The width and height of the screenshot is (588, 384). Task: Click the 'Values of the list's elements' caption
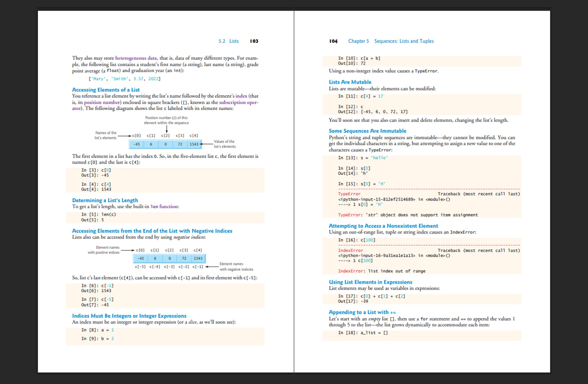(x=225, y=144)
